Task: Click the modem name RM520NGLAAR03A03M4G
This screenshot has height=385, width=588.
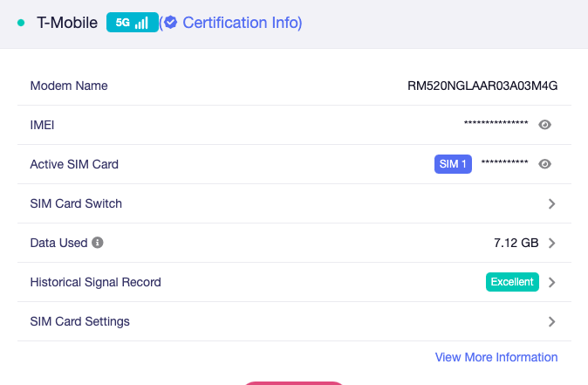Action: [482, 86]
